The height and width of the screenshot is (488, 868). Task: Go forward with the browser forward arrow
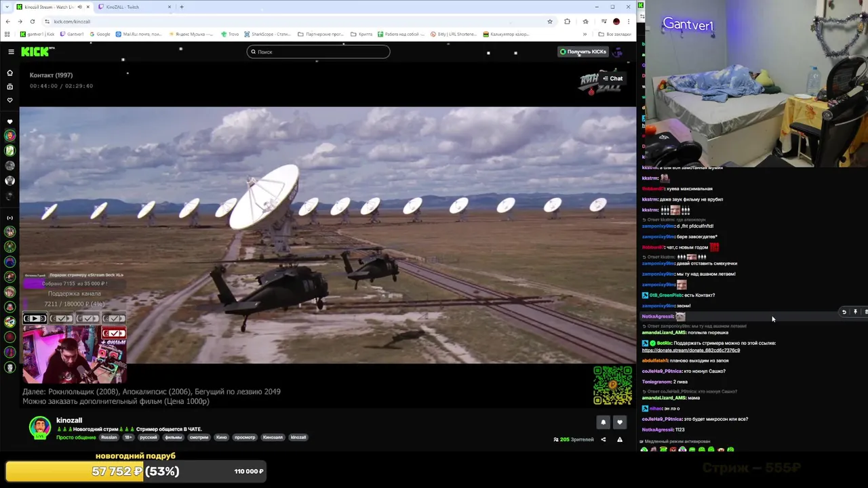(20, 21)
